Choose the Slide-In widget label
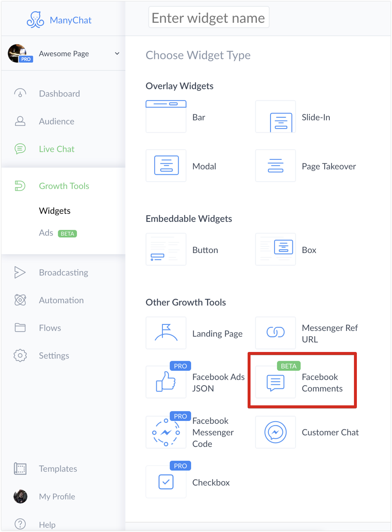This screenshot has width=392, height=532. [316, 117]
